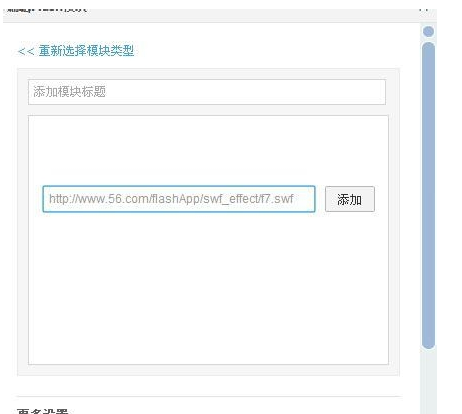Click the 重新选择模块类型 link
Image resolution: width=462 pixels, height=414 pixels.
point(76,51)
